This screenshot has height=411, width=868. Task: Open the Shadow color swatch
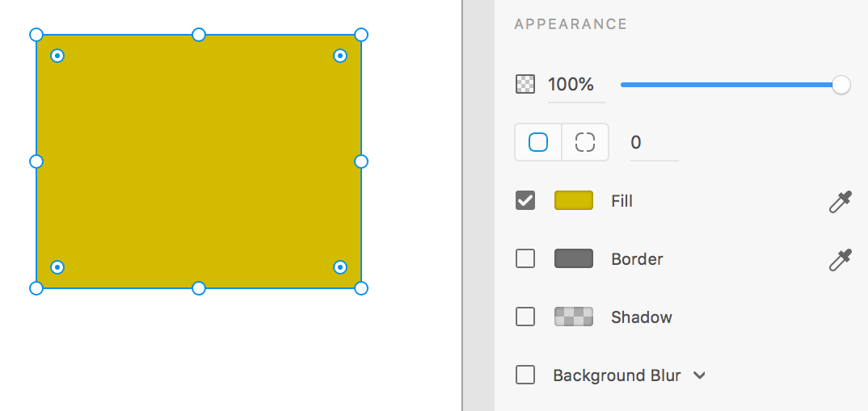(574, 317)
